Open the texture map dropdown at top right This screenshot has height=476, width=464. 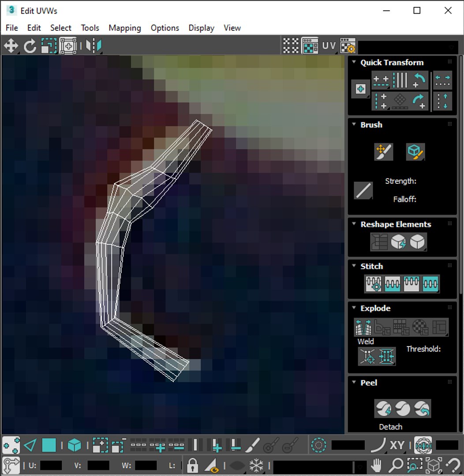coord(408,47)
